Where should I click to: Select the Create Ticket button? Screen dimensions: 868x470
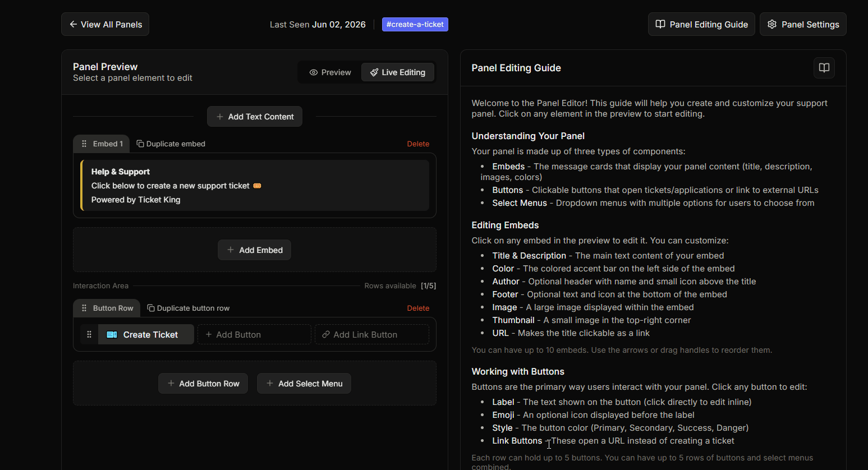pos(146,334)
